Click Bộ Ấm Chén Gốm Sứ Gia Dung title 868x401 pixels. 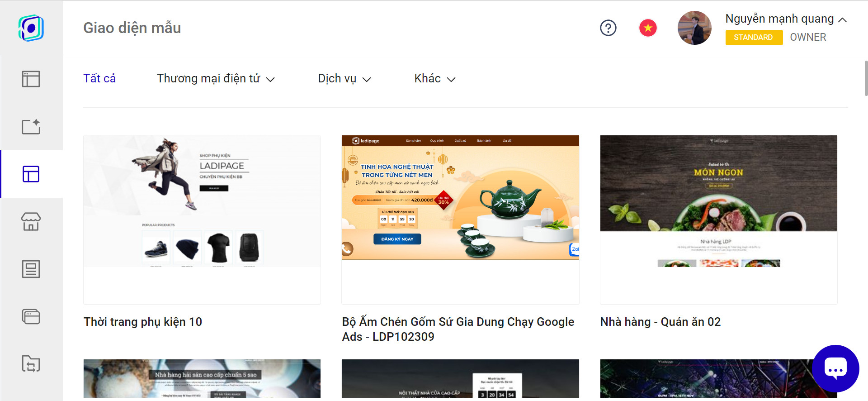[x=458, y=329]
